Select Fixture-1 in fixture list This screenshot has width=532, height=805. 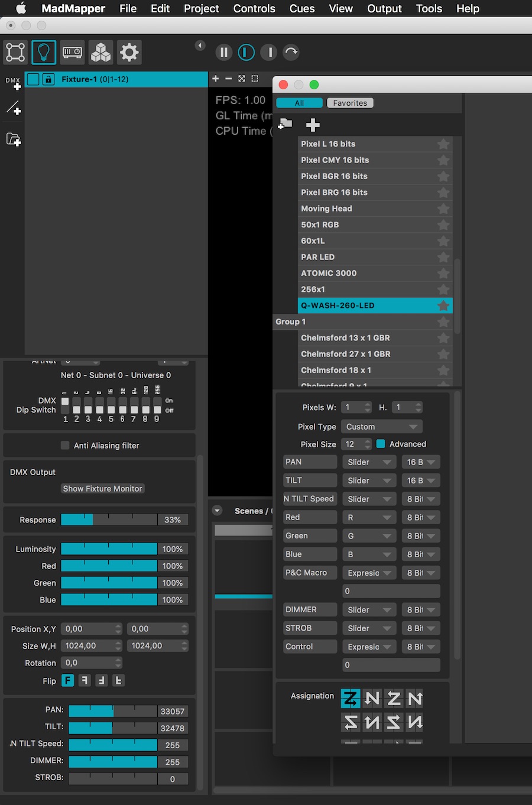pyautogui.click(x=116, y=79)
